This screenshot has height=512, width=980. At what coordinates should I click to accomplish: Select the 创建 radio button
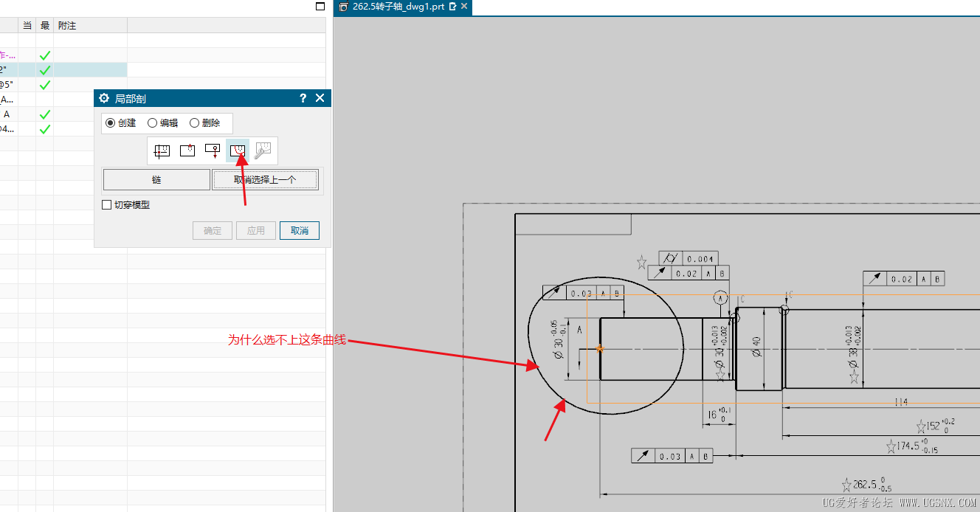(111, 123)
